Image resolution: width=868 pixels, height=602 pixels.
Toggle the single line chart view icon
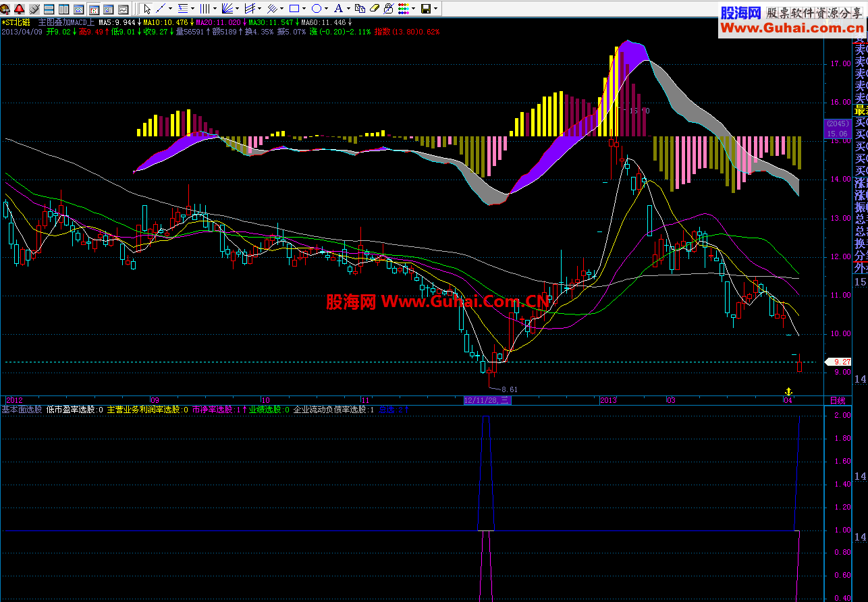(x=123, y=9)
